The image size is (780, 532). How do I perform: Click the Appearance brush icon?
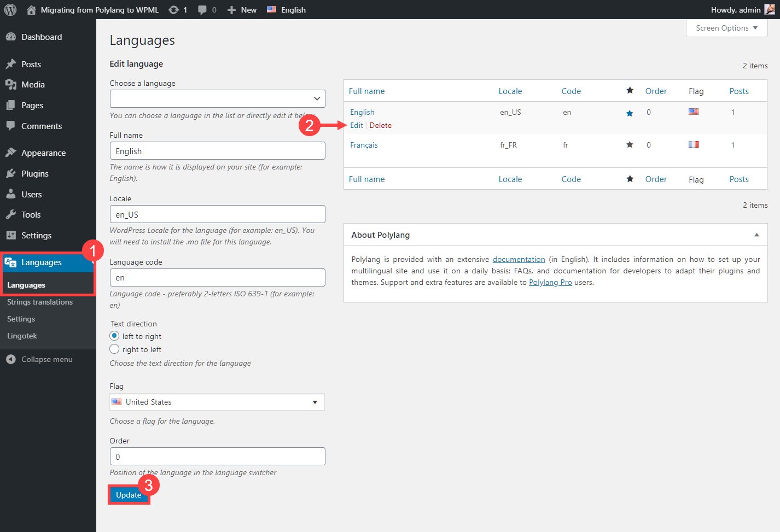11,153
